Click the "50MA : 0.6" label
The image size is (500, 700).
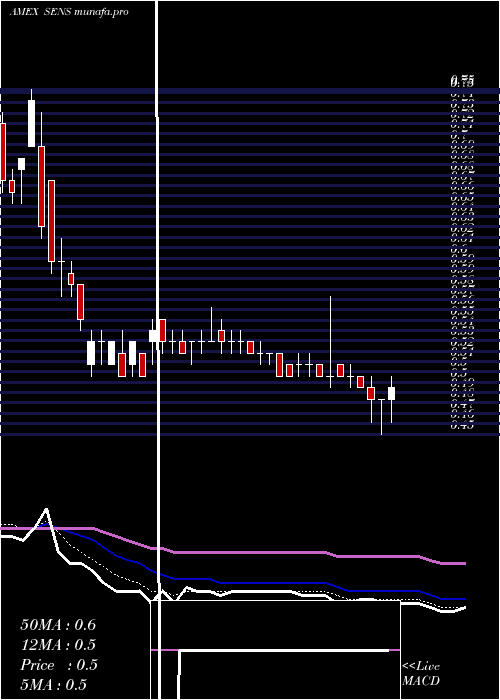pos(58,625)
